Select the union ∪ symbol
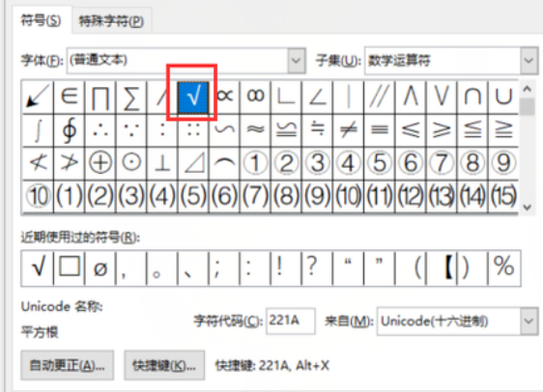Image resolution: width=543 pixels, height=392 pixels. click(x=503, y=97)
